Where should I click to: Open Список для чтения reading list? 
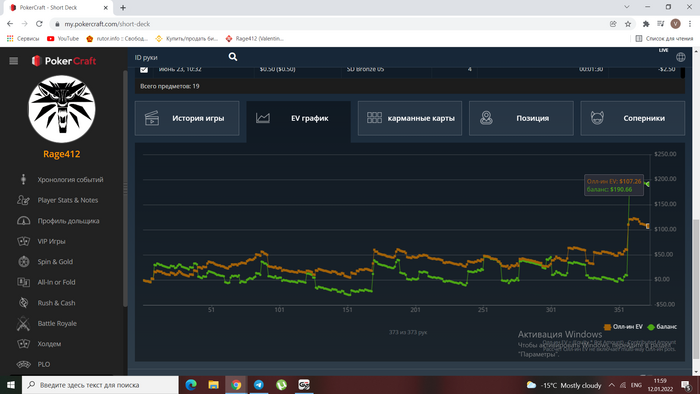pyautogui.click(x=664, y=39)
